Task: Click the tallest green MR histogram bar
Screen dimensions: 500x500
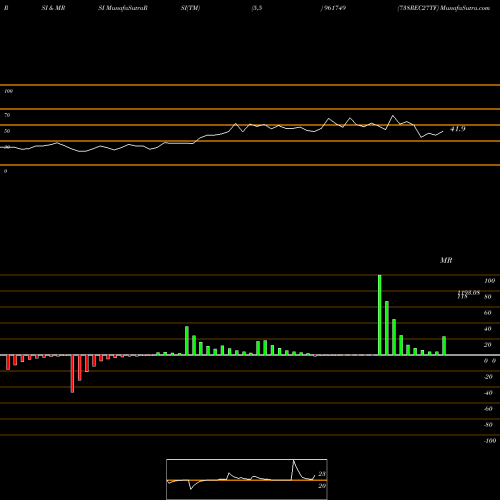Action: pyautogui.click(x=380, y=315)
